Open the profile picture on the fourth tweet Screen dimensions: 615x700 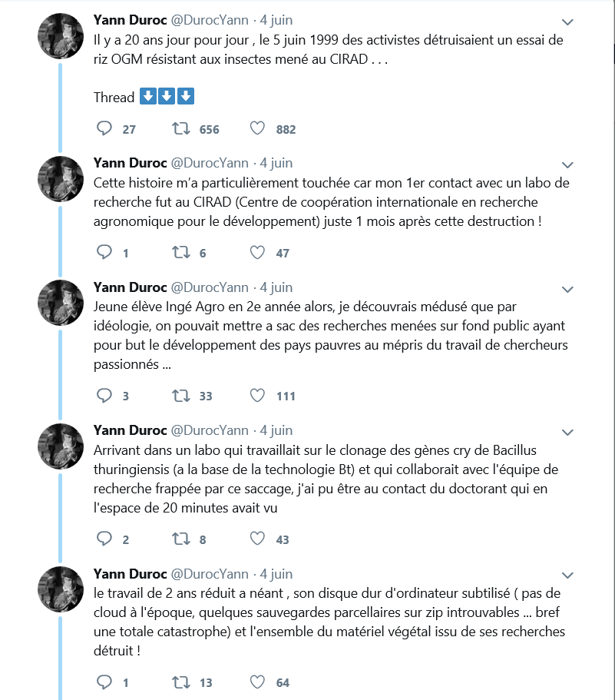coord(61,446)
